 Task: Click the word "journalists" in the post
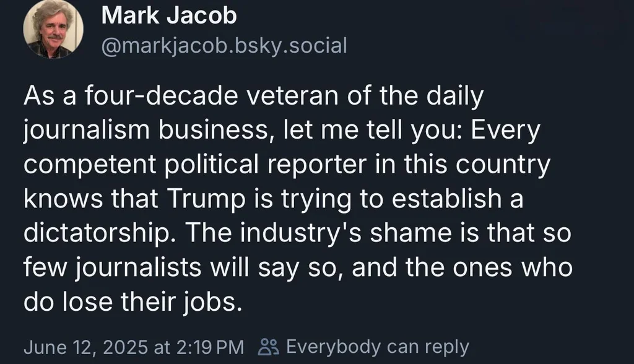pyautogui.click(x=138, y=268)
